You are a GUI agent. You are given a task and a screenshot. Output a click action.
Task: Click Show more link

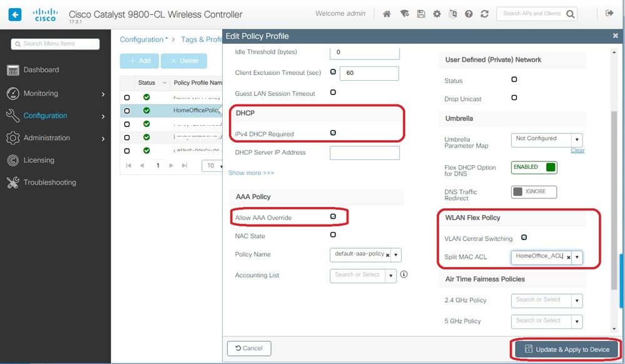251,173
